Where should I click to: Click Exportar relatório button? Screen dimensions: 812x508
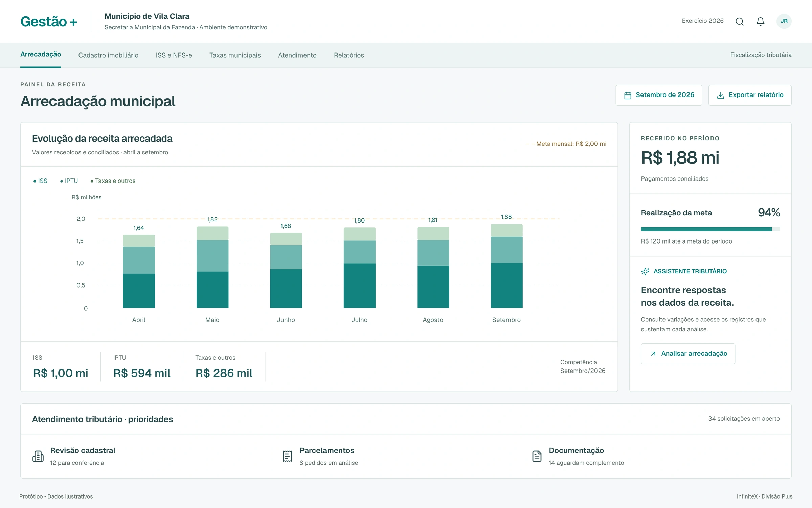(750, 95)
